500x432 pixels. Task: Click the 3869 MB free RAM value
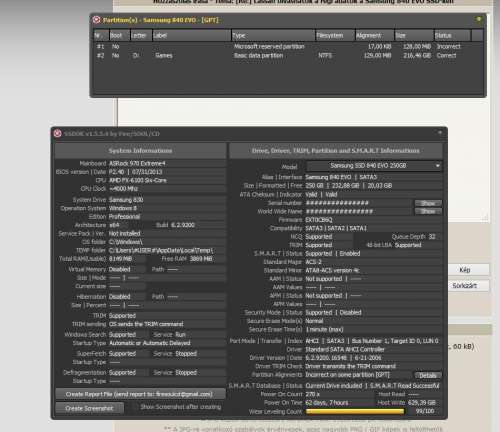[201, 259]
